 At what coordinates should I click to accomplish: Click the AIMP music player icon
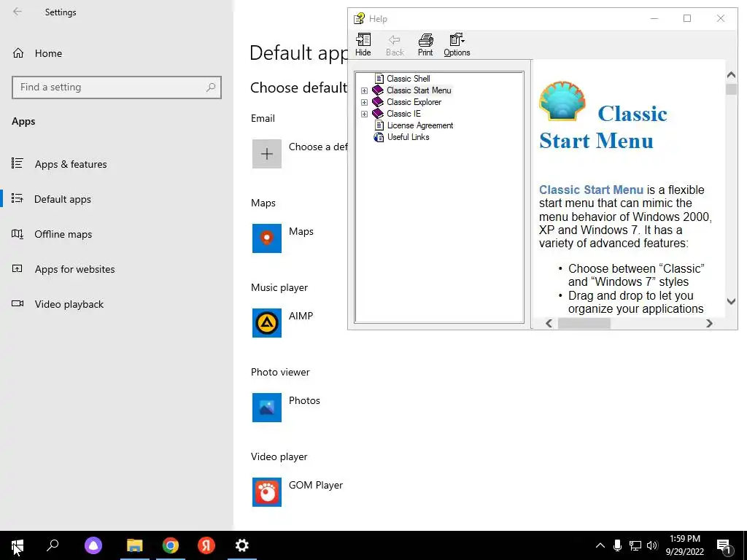[267, 323]
